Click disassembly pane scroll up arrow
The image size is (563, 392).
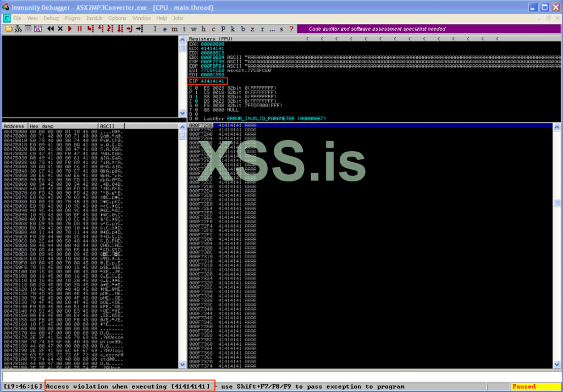(183, 40)
